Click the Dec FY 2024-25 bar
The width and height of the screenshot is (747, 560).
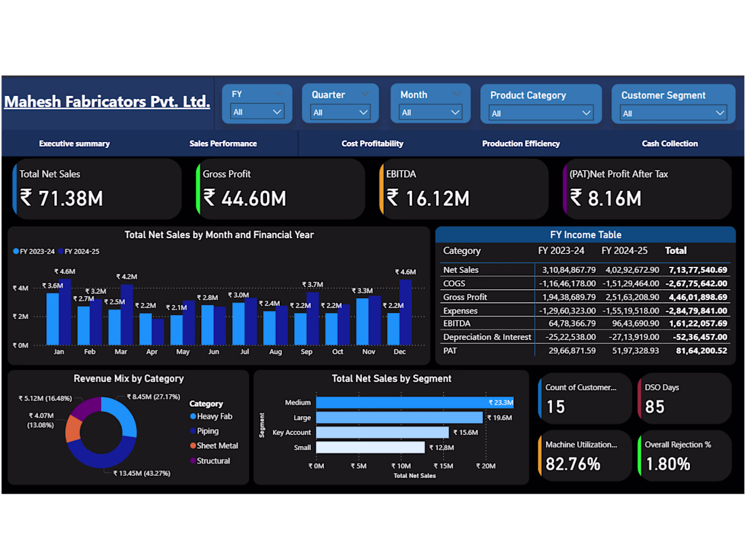tap(406, 312)
